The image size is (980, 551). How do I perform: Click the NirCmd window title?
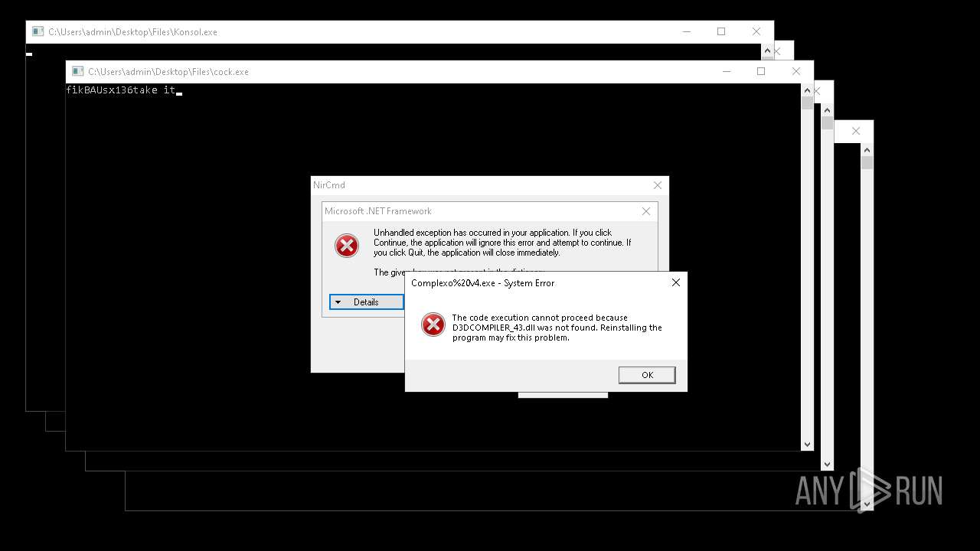329,185
